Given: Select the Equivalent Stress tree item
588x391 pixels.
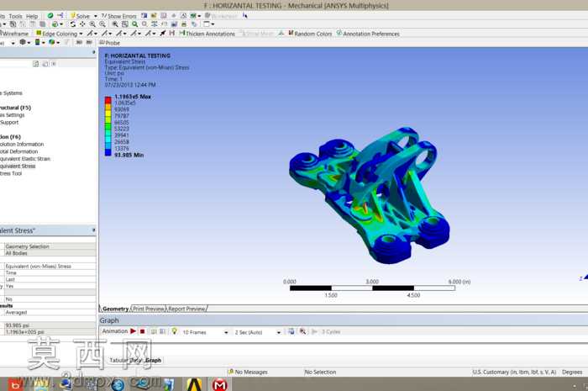Looking at the screenshot, I should click(x=18, y=166).
